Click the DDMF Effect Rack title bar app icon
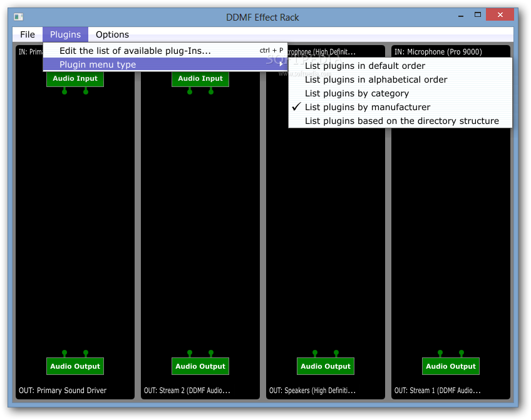This screenshot has width=531, height=420. click(19, 16)
